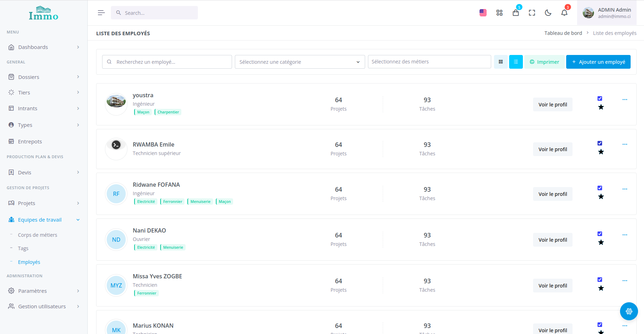
Task: Open Corps de métiers submenu item
Action: pyautogui.click(x=37, y=235)
